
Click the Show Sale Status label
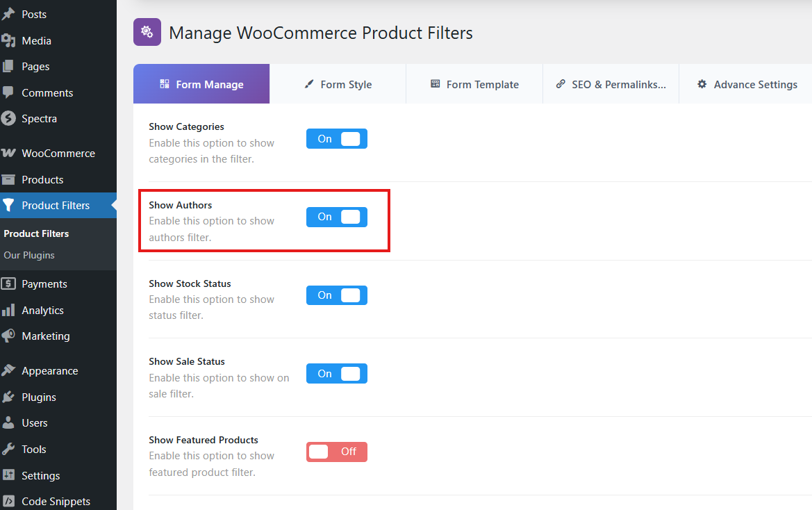tap(186, 361)
